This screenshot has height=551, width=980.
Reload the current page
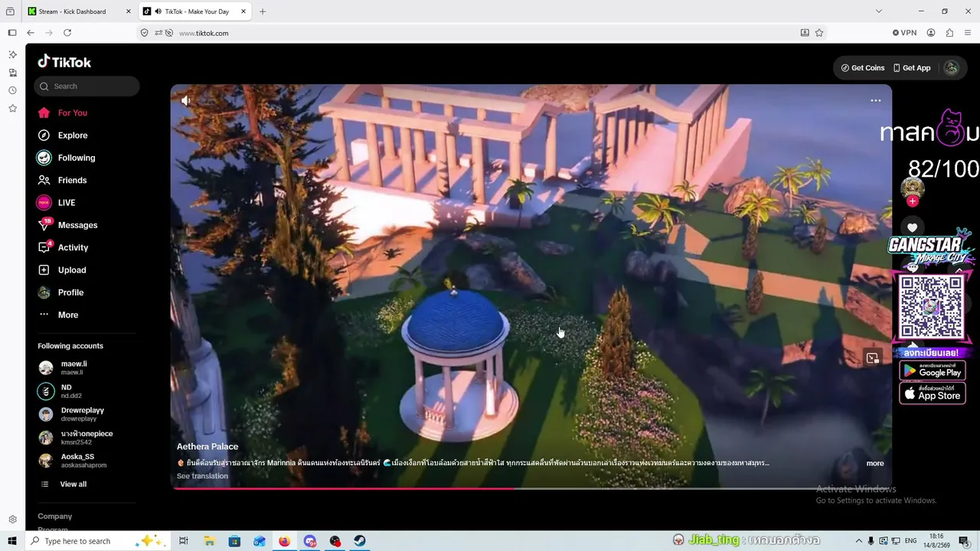point(67,33)
